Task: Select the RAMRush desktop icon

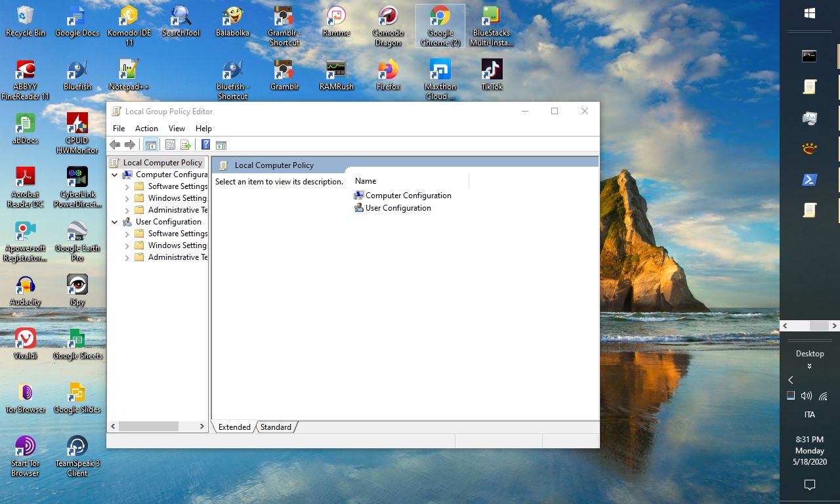Action: [x=336, y=75]
